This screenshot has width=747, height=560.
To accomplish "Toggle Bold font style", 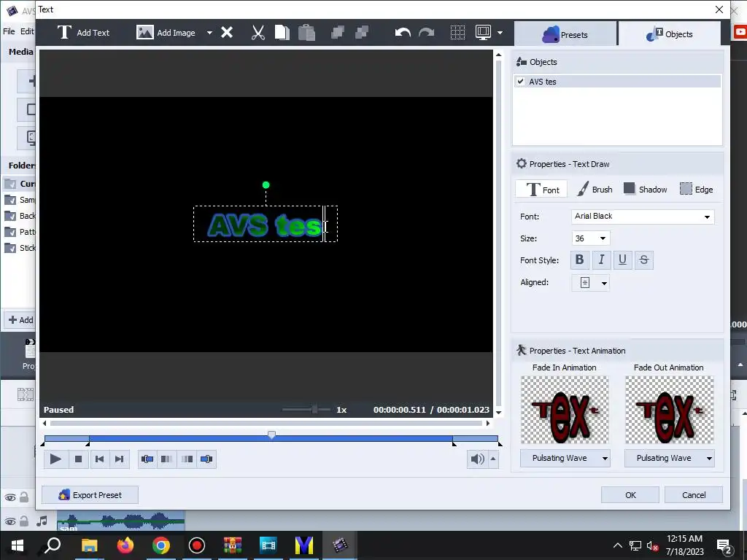I will click(580, 260).
